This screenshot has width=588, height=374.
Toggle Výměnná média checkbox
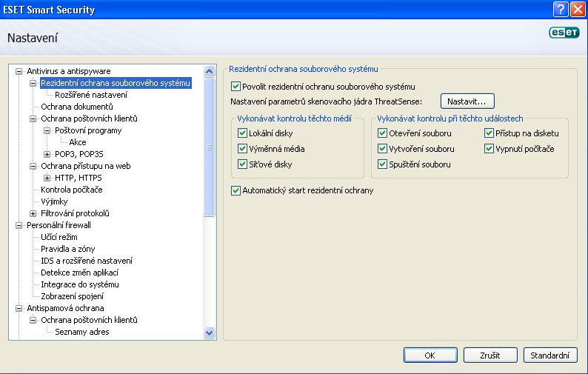[242, 149]
